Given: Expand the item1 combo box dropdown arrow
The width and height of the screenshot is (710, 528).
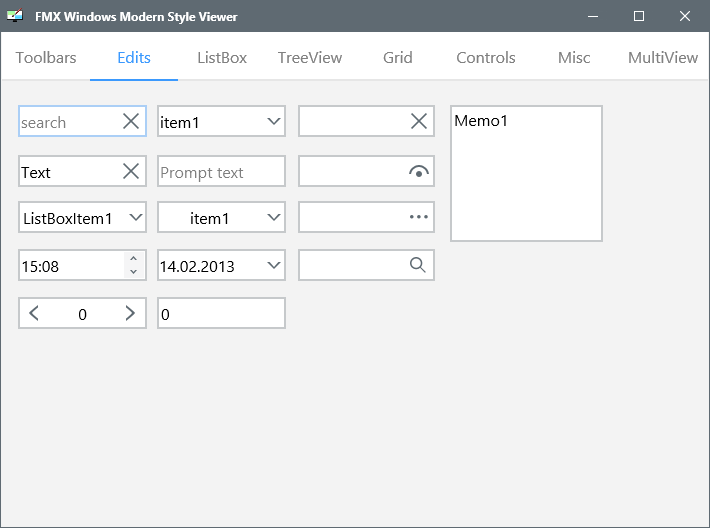Looking at the screenshot, I should [x=273, y=121].
